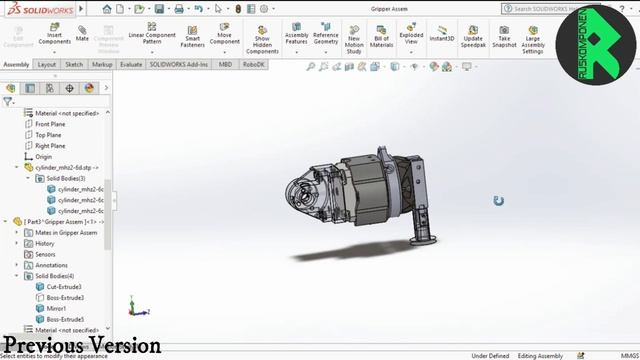Expand the manager tabs chevron arrow
640x360 pixels.
[106, 88]
